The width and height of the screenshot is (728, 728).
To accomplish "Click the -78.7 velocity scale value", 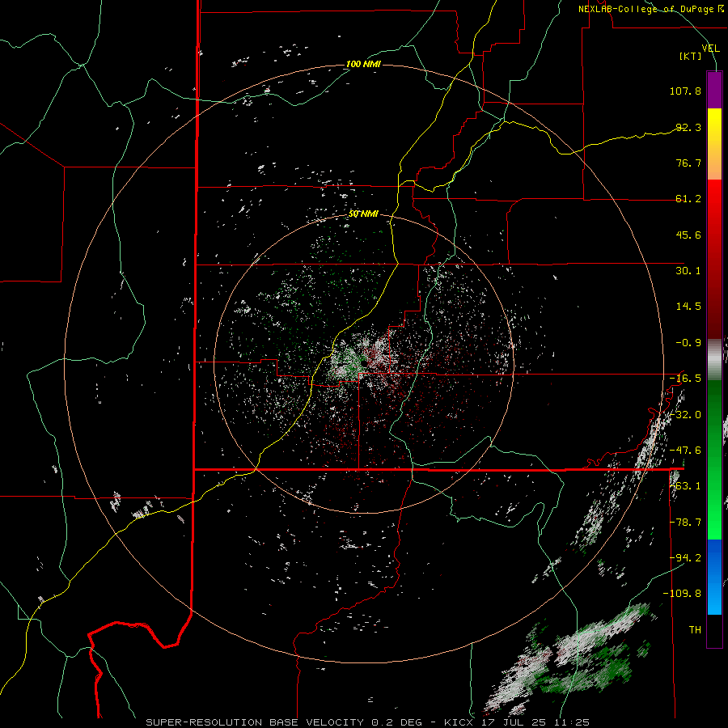I will [x=685, y=523].
